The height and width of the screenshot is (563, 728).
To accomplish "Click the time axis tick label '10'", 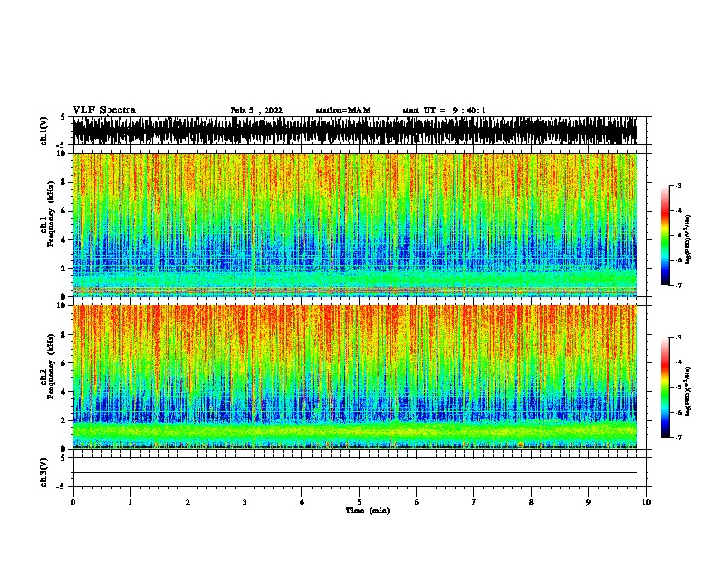I will (x=646, y=502).
